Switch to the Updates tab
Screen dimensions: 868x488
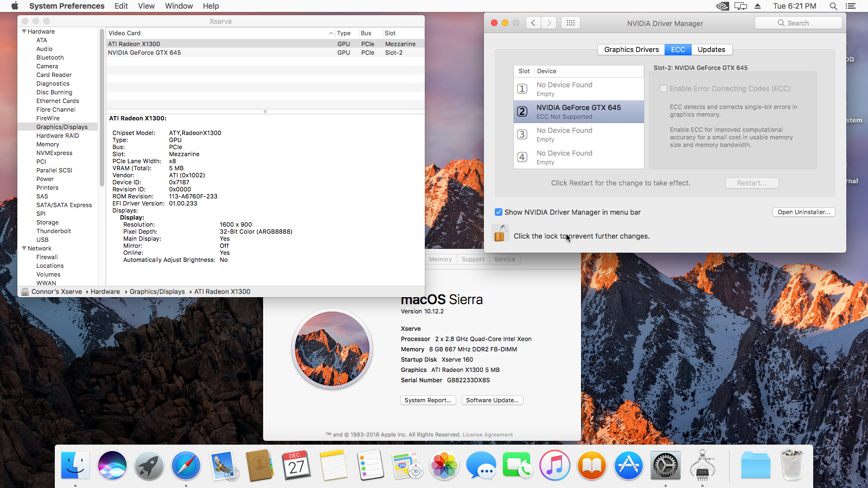point(711,49)
